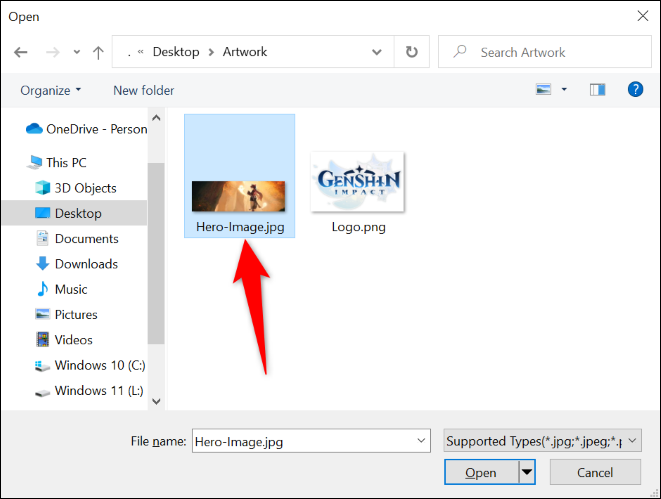Click the sidebar scroll down arrow
Viewport: 661px width, 499px height.
[156, 401]
